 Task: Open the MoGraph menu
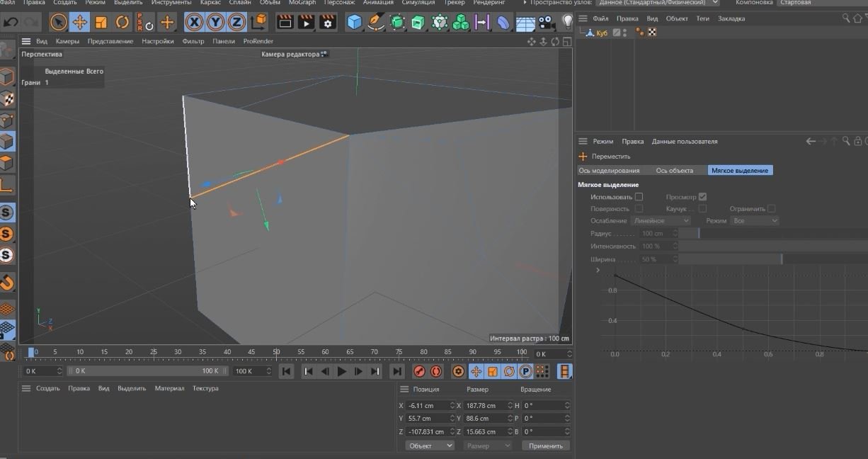pyautogui.click(x=302, y=3)
